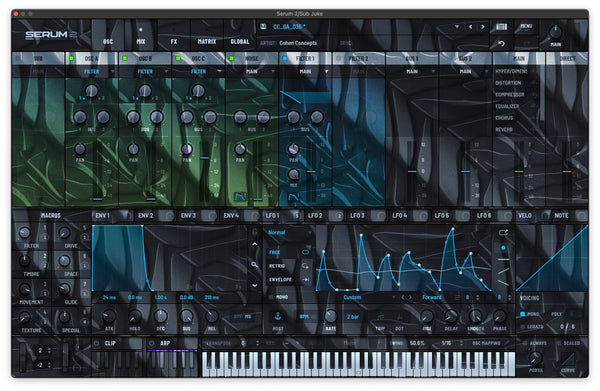Click the Forward LFO direction setting
This screenshot has width=600, height=391.
pos(432,297)
